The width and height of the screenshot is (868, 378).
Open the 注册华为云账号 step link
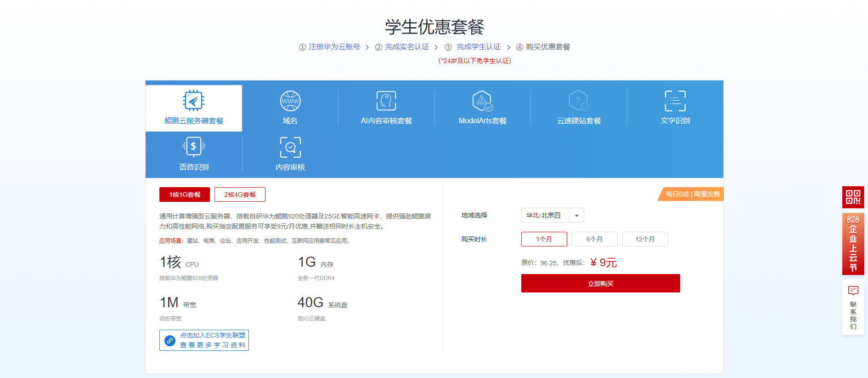334,47
